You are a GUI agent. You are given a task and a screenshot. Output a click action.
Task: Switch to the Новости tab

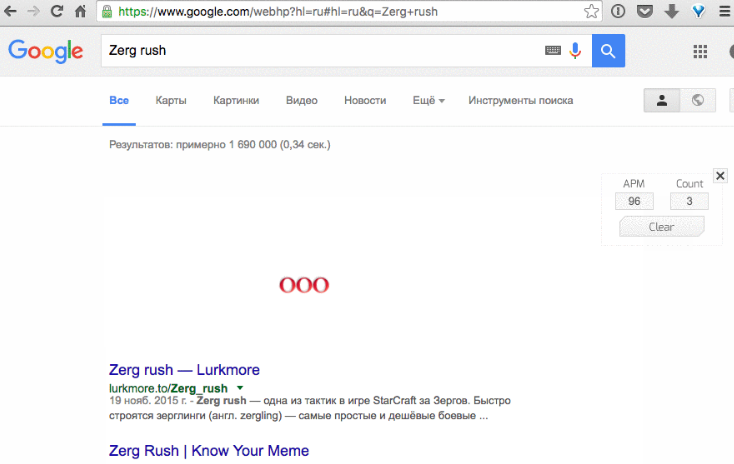click(x=365, y=100)
